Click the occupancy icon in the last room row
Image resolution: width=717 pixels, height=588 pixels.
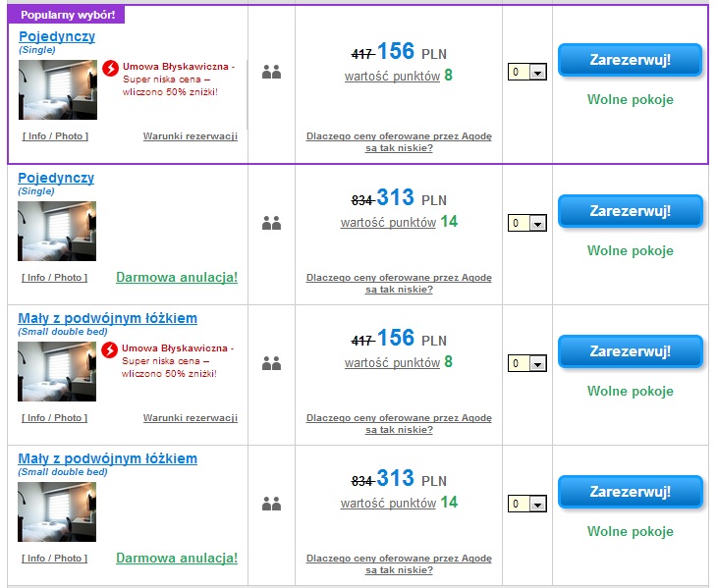tap(272, 504)
